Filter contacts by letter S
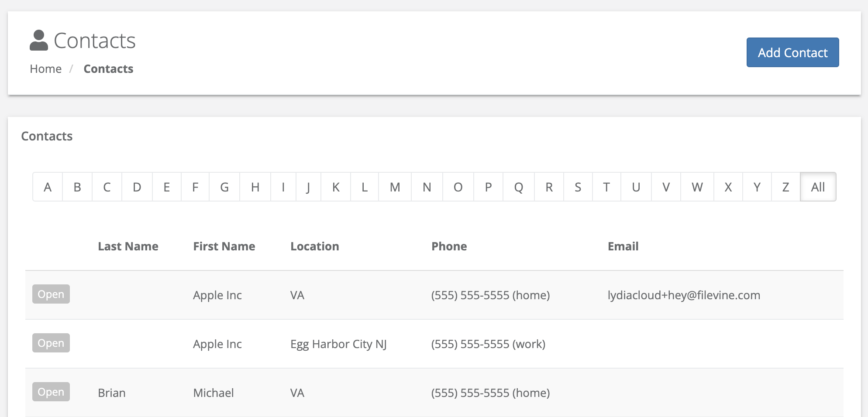 (578, 187)
